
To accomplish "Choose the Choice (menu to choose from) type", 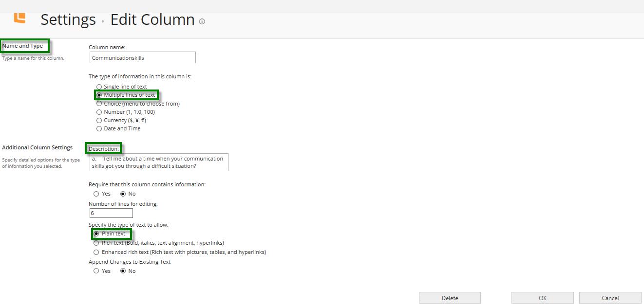I will point(99,103).
